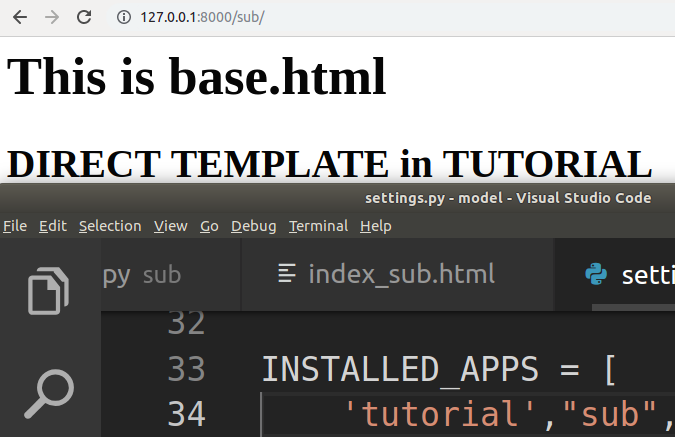675x437 pixels.
Task: Switch to the tab labeled 'py sub'
Action: click(x=171, y=274)
